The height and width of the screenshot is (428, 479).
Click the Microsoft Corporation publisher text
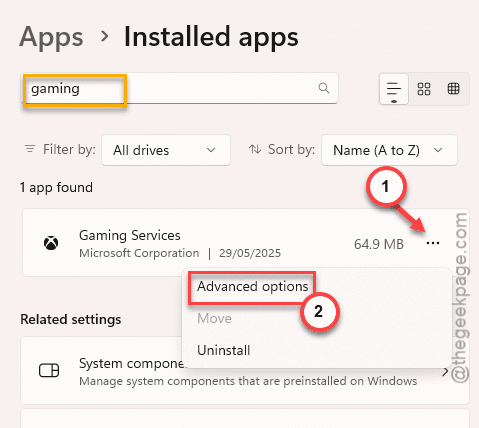(x=139, y=253)
